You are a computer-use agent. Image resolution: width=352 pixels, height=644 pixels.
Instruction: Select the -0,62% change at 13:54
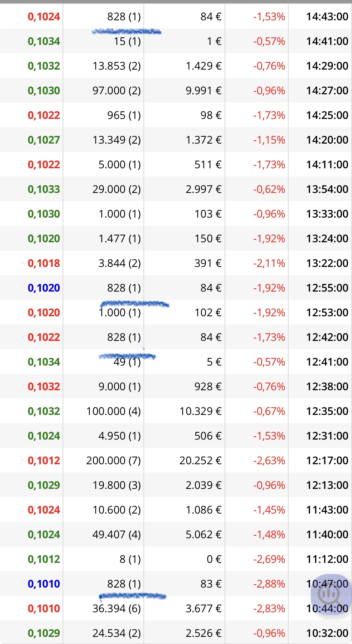coord(269,189)
